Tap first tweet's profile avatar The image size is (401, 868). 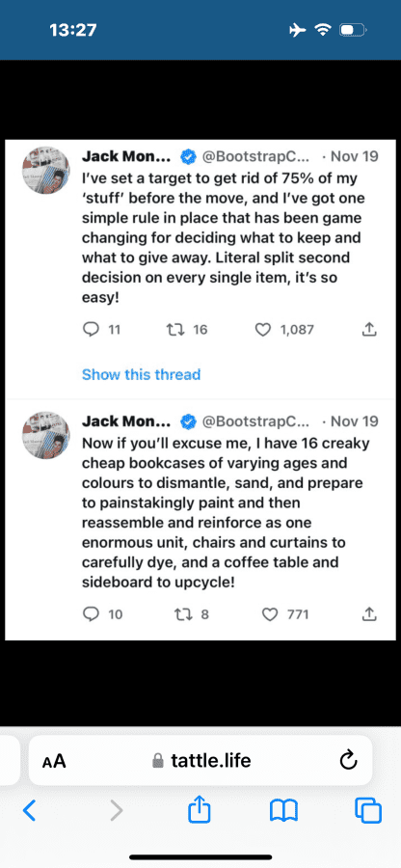point(46,171)
